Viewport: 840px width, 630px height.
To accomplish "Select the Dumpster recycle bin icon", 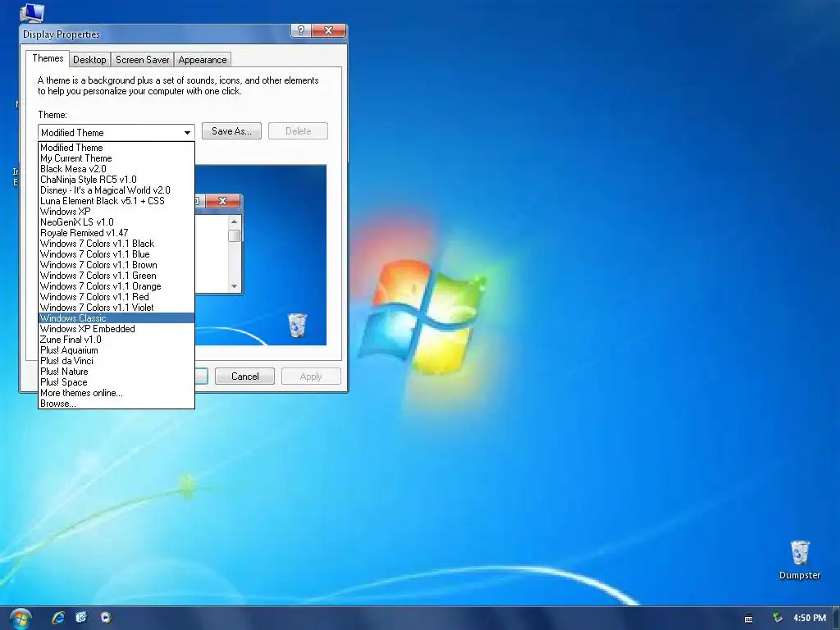I will coord(799,559).
